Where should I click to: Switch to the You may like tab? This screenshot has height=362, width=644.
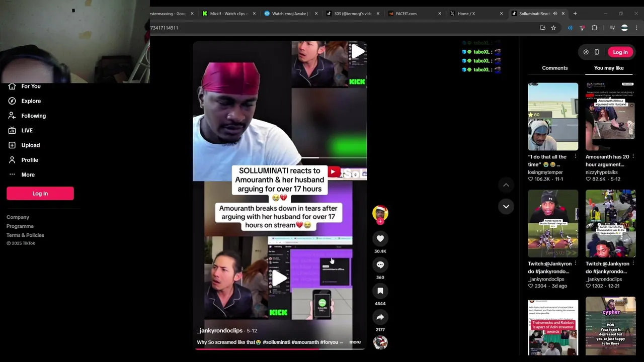(609, 68)
